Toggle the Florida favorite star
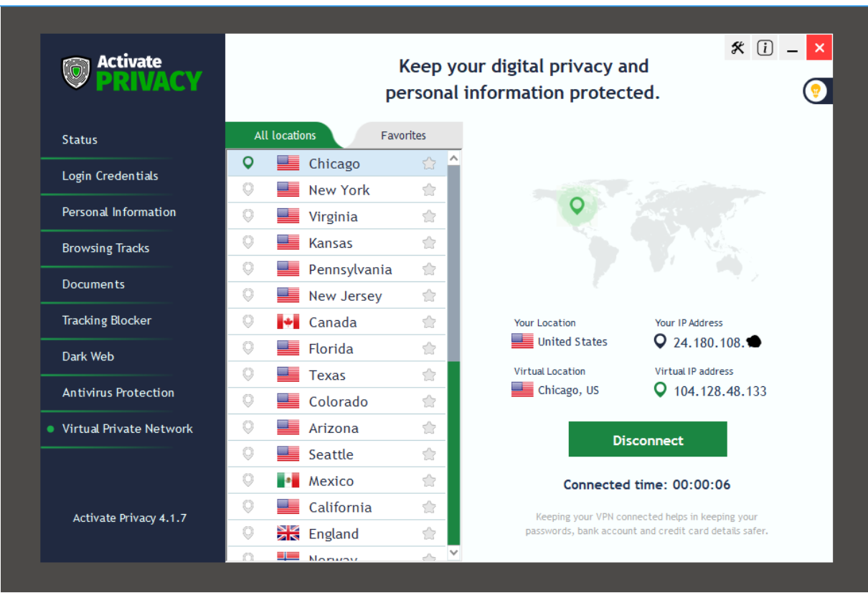 [x=429, y=349]
